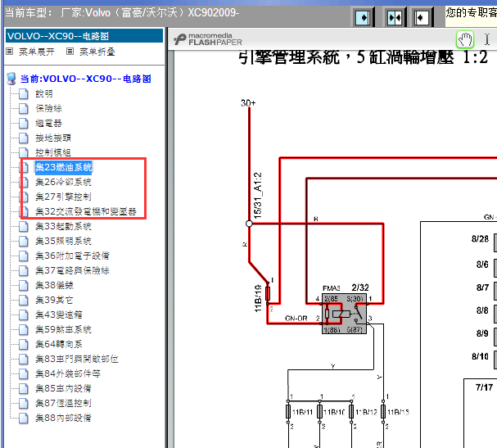Open 集33起動系統 diagram
This screenshot has height=448, width=497.
[x=63, y=226]
